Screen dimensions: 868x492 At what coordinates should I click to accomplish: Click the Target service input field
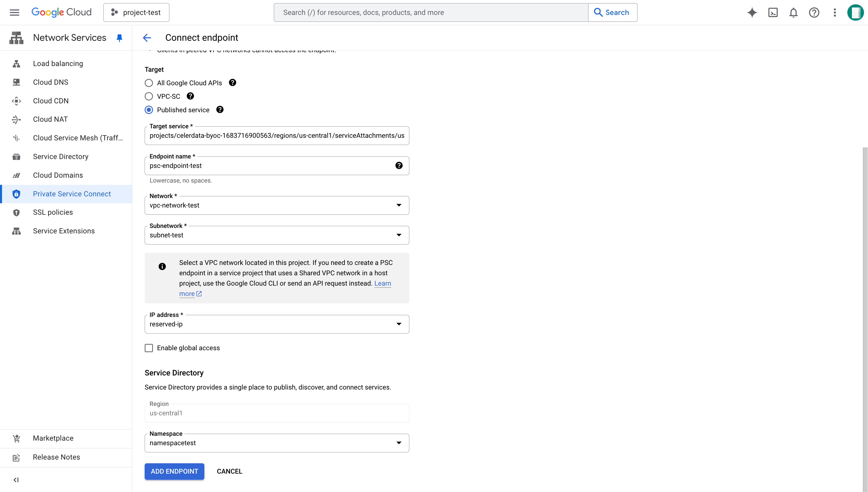point(276,136)
